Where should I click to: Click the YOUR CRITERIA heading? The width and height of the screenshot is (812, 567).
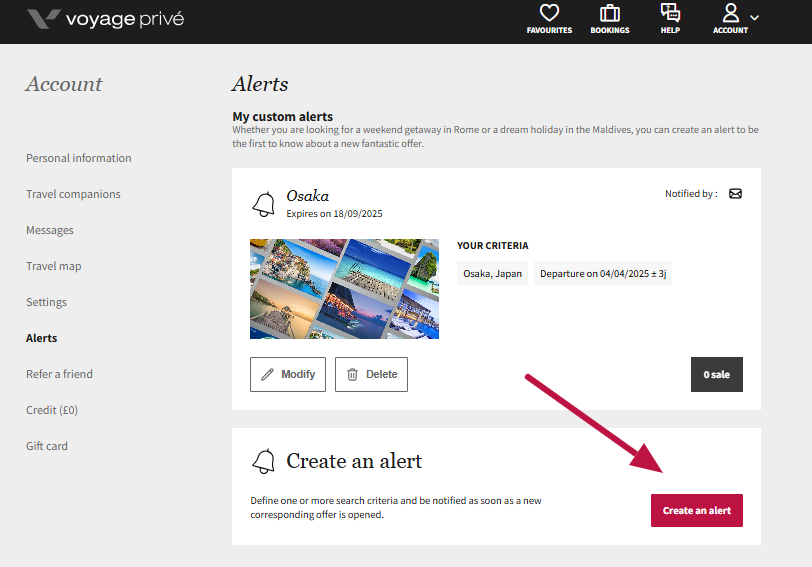pos(492,245)
